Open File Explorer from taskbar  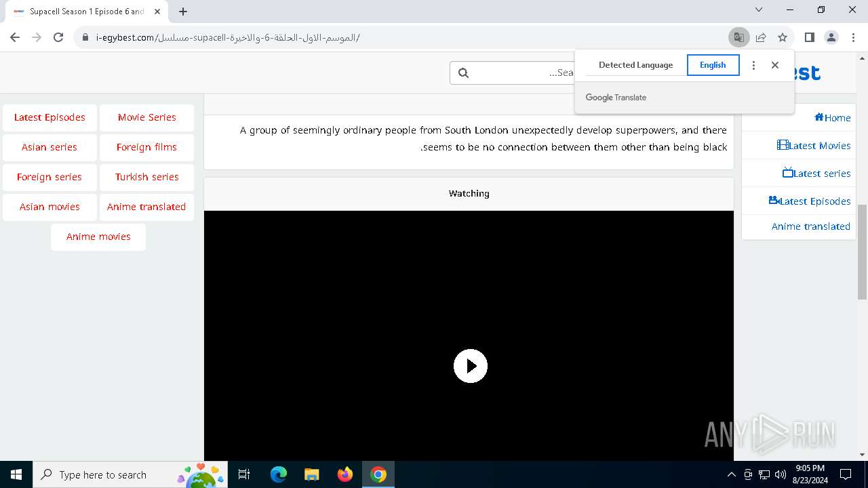coord(311,474)
